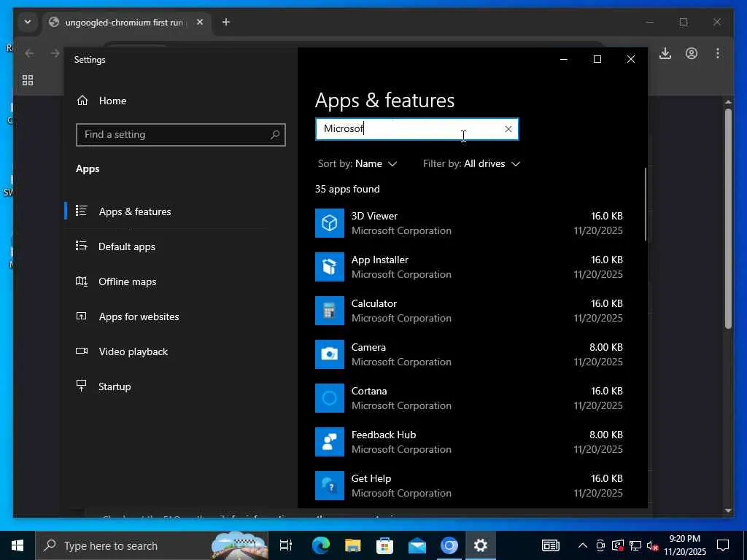Screen dimensions: 747x560
Task: Launch Microsoft Edge from taskbar
Action: [321, 545]
